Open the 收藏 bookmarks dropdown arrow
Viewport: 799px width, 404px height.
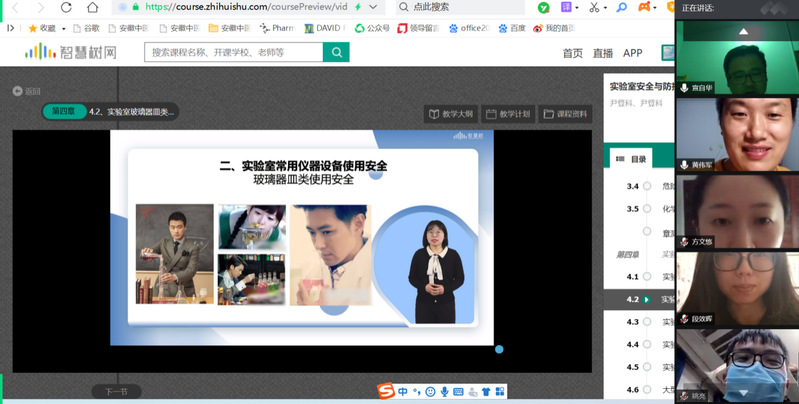point(62,28)
